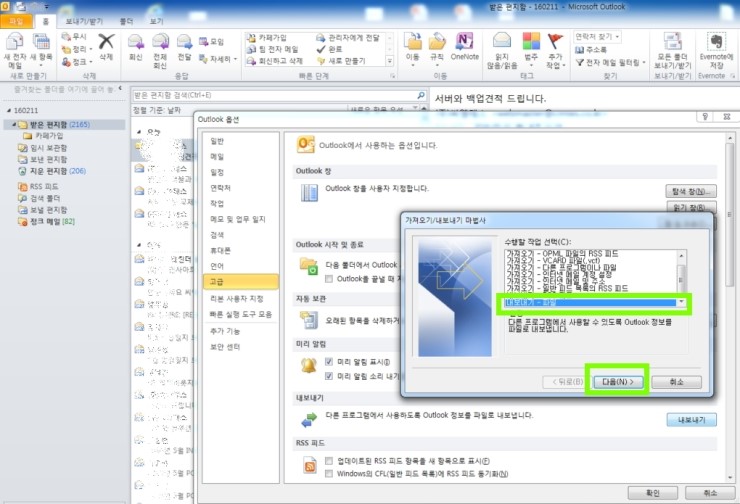
Task: Expand the 빠른 단계 gallery more arrow
Action: tap(390, 61)
